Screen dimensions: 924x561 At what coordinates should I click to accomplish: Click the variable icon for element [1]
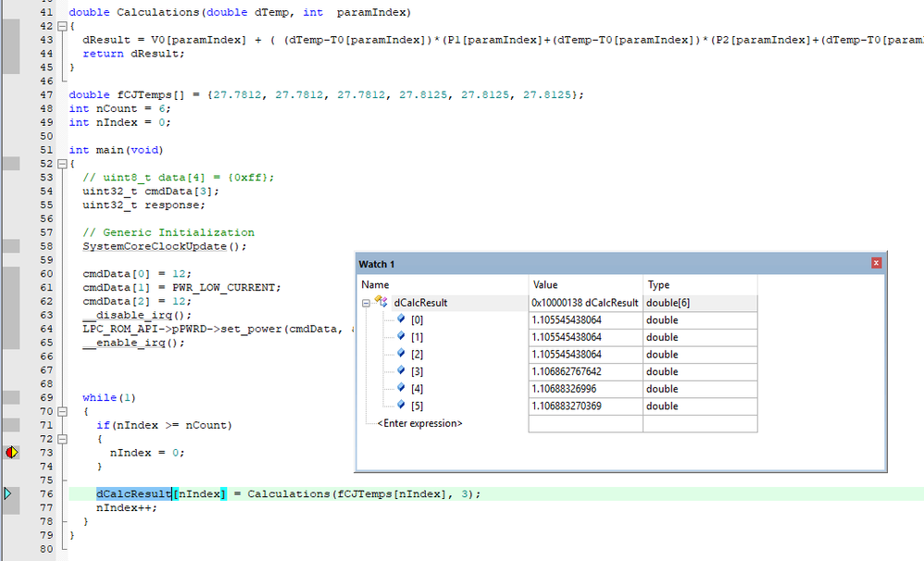(x=401, y=336)
